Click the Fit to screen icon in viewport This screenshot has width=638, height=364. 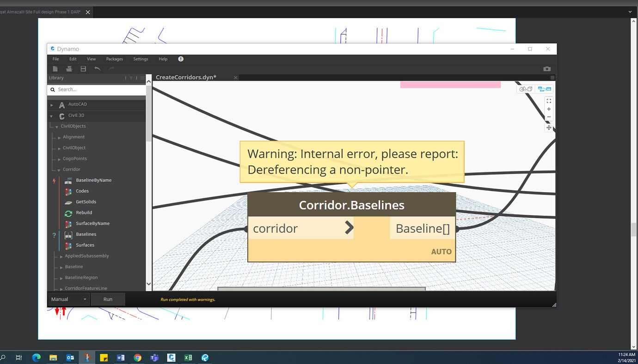549,101
